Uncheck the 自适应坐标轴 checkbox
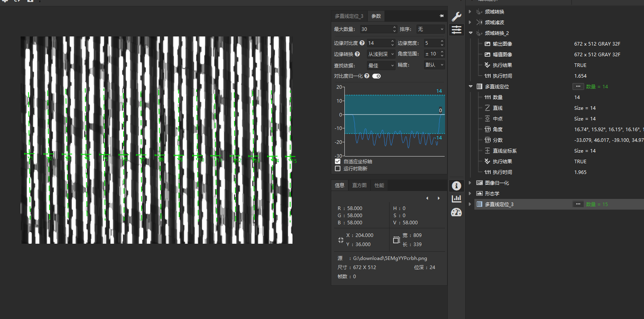This screenshot has width=644, height=319. tap(338, 161)
